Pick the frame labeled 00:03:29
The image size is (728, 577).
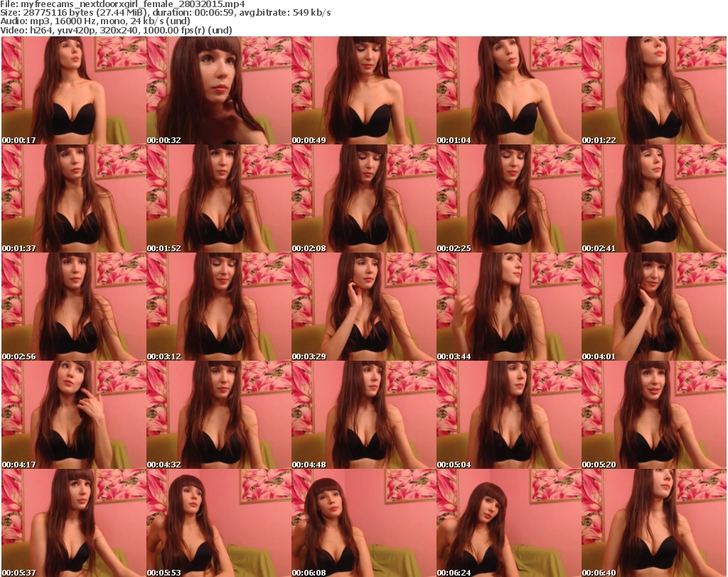tap(363, 307)
